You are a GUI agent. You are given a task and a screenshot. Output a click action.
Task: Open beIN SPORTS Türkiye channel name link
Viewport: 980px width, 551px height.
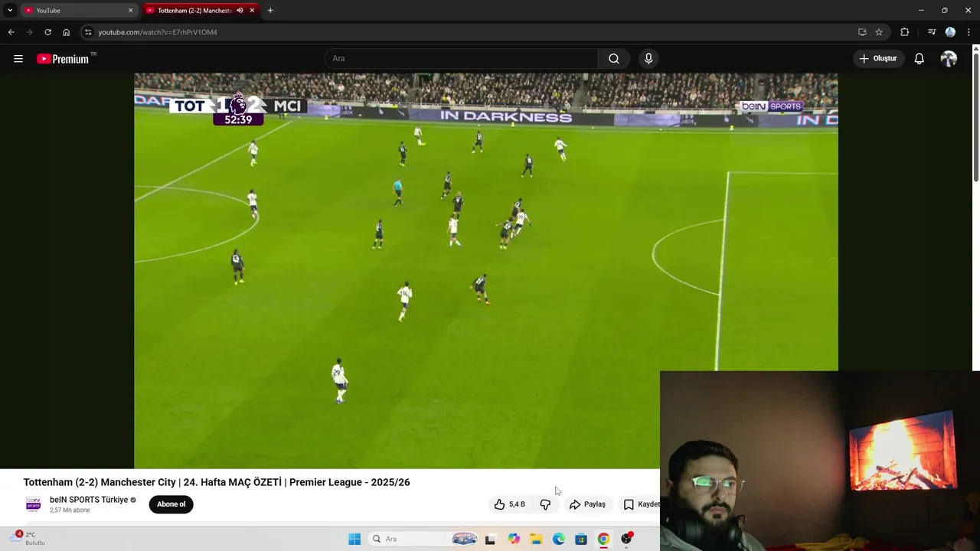89,500
